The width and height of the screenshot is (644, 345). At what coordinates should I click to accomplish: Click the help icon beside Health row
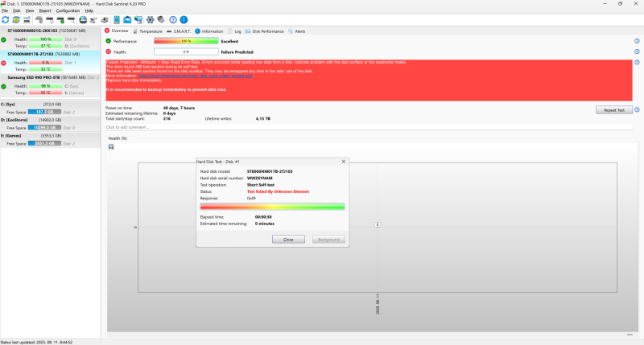point(637,51)
